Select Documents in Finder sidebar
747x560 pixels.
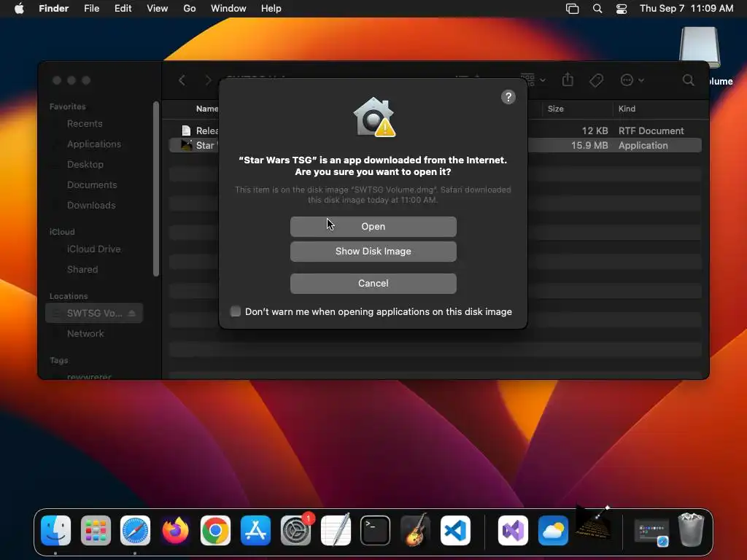[x=92, y=185]
